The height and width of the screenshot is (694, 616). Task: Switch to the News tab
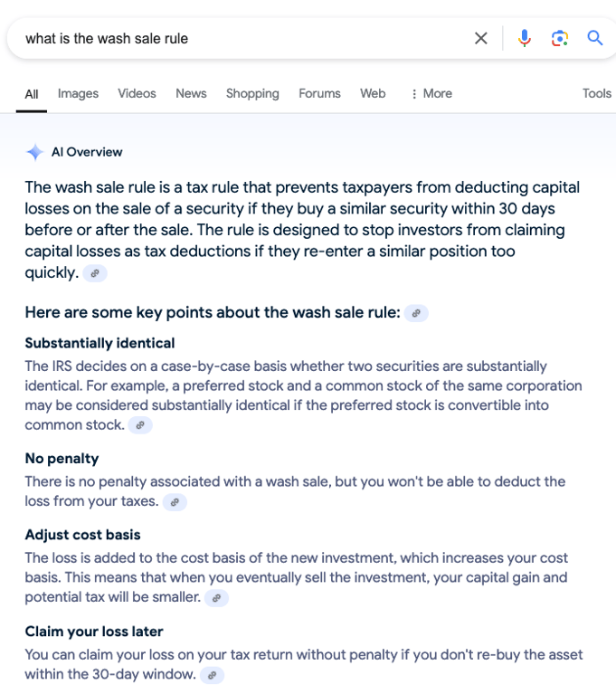pos(191,94)
